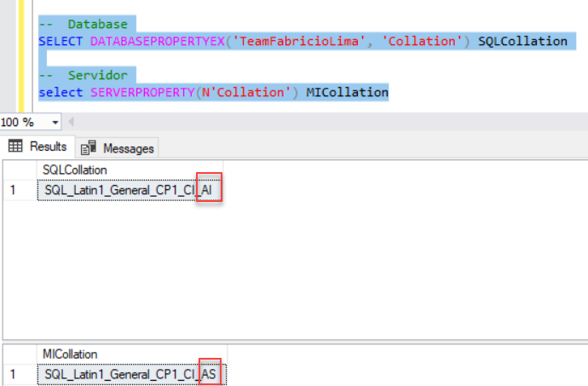
Task: Click the grid icon on Results tab
Action: pyautogui.click(x=15, y=147)
